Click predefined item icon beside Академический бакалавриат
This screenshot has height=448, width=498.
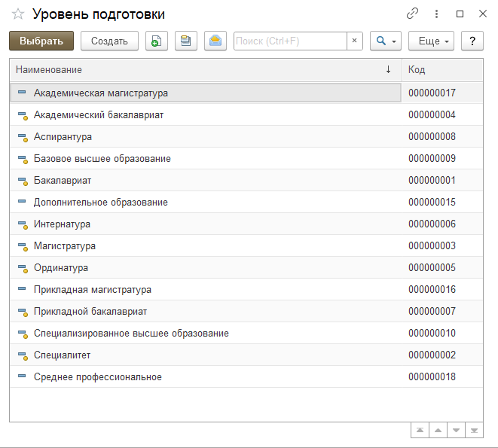coord(23,115)
